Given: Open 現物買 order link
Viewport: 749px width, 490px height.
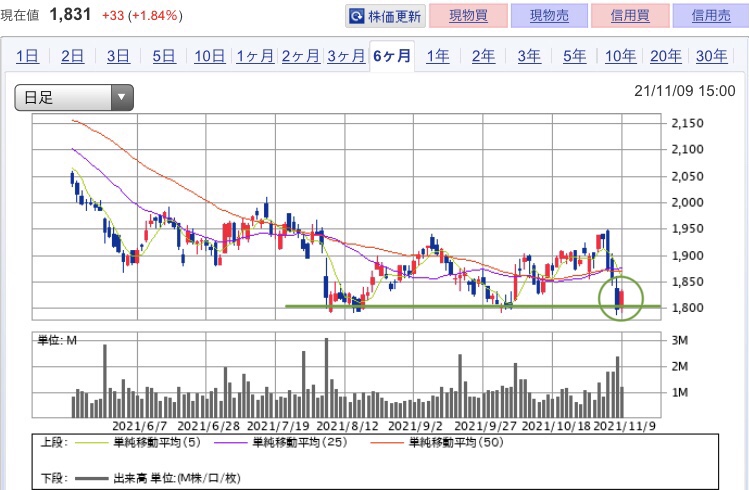Looking at the screenshot, I should (x=468, y=16).
